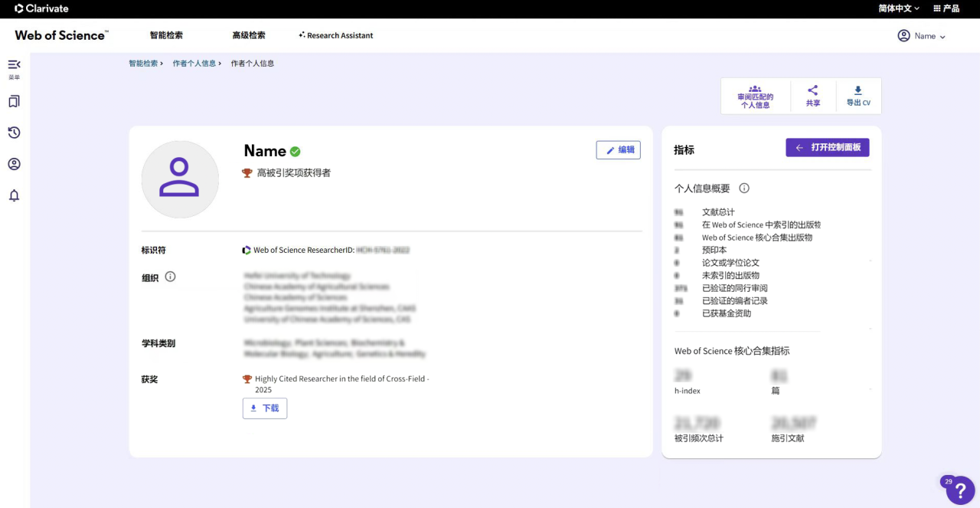Click the ⓘ icon beside 个人信息概要
Viewport: 980px width, 508px height.
coord(743,188)
